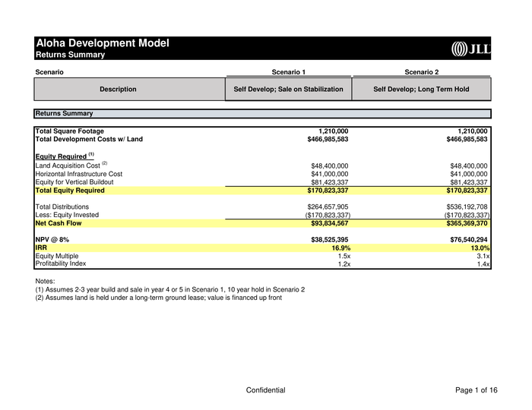
Task: Select Scenario 2 square footage 1,210,000
Action: click(472, 131)
